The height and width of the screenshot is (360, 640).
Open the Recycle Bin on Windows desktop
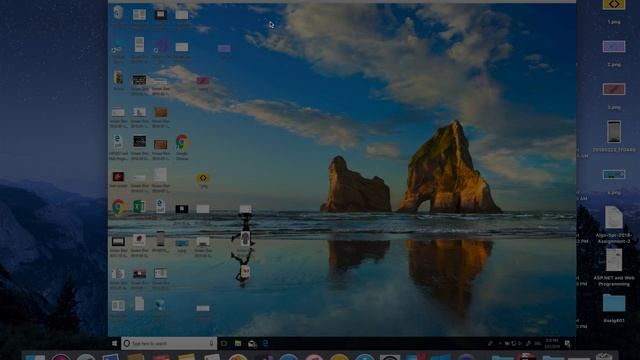tap(118, 13)
